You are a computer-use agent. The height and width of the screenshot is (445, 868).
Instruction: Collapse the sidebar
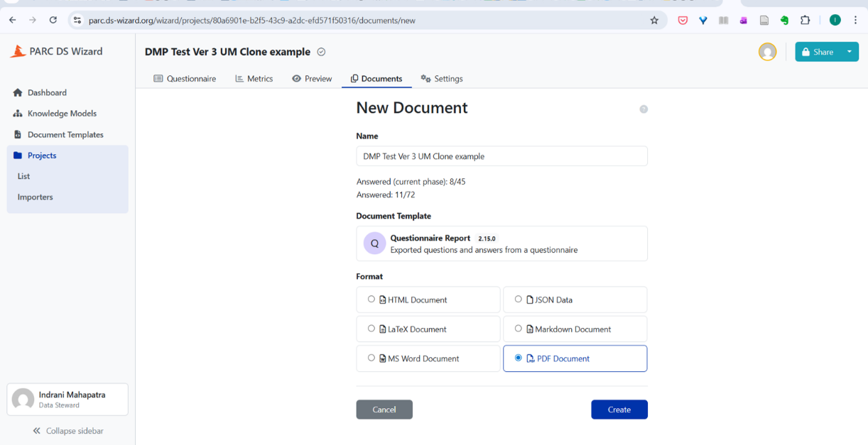pos(67,431)
